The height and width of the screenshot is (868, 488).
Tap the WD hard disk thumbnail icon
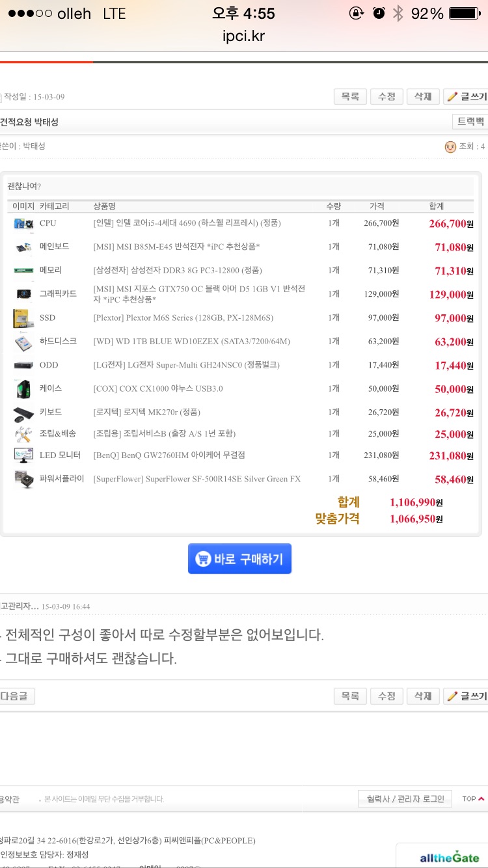[23, 342]
